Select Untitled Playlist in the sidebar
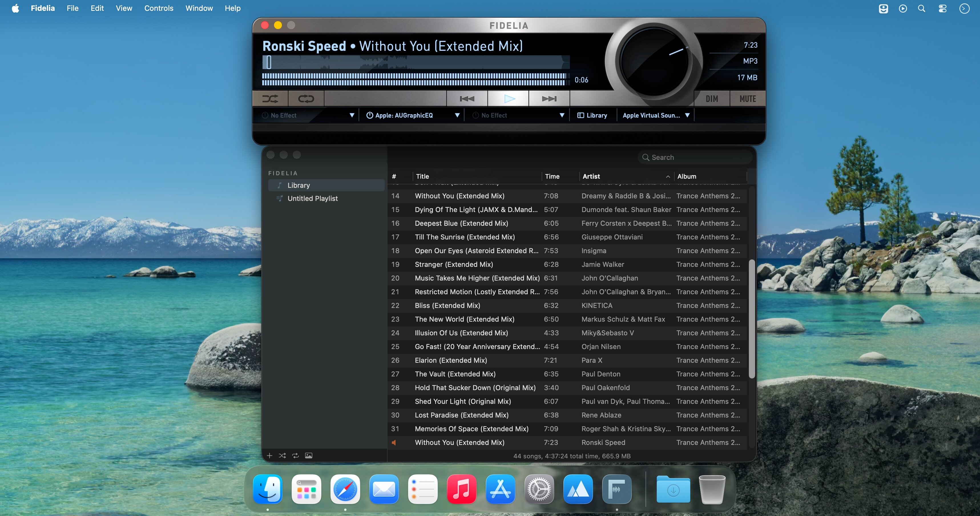Viewport: 980px width, 516px height. pos(326,198)
